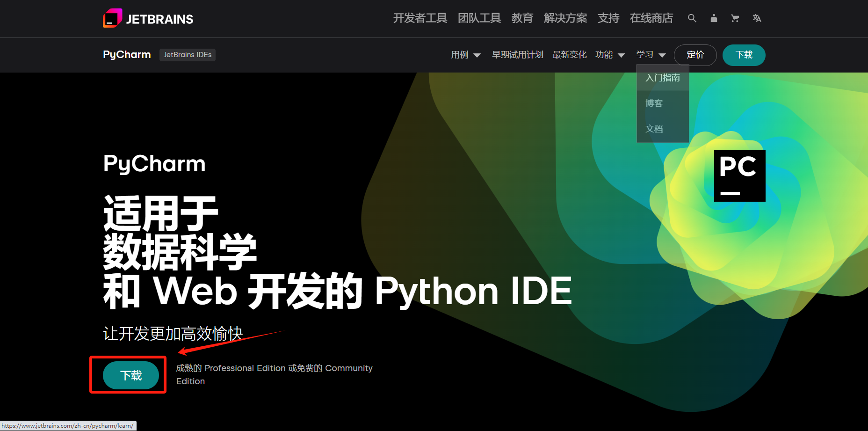The width and height of the screenshot is (868, 431).
Task: Click the JETBRAINS wordmark text
Action: click(159, 19)
